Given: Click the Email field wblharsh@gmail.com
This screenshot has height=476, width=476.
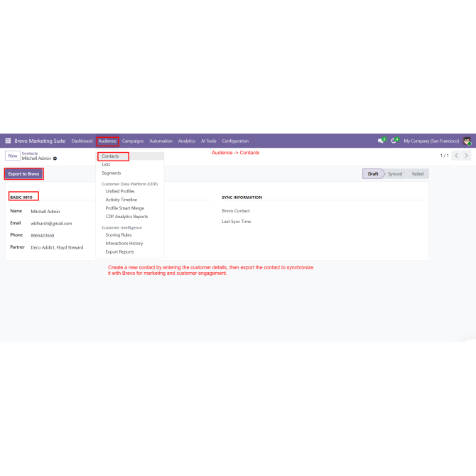Looking at the screenshot, I should [x=51, y=223].
